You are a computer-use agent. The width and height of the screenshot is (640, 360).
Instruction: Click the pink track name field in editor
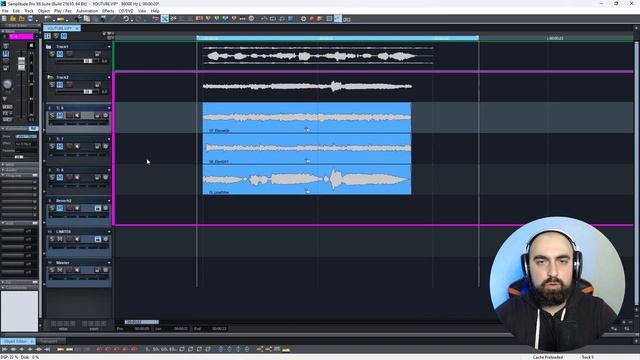tap(21, 37)
